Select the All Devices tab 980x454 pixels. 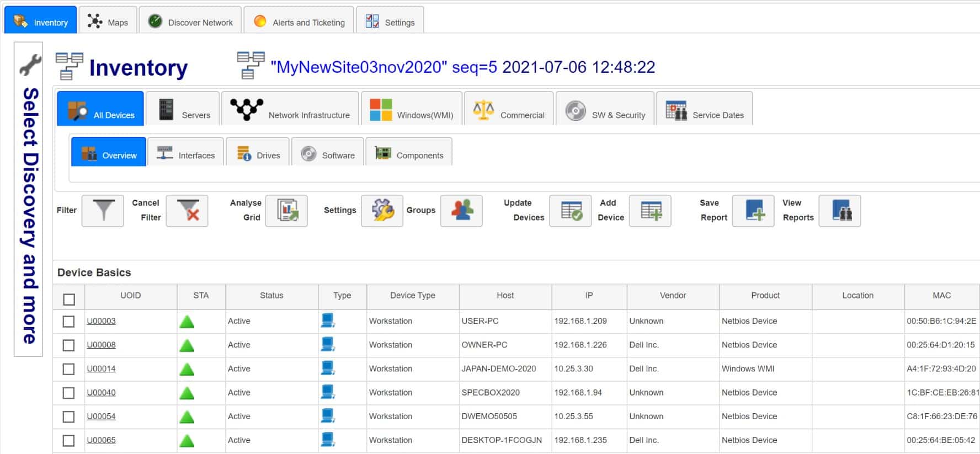pos(100,109)
